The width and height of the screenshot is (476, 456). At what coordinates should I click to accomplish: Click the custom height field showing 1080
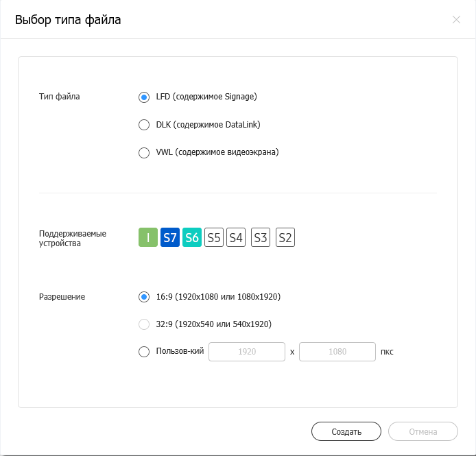click(x=337, y=352)
